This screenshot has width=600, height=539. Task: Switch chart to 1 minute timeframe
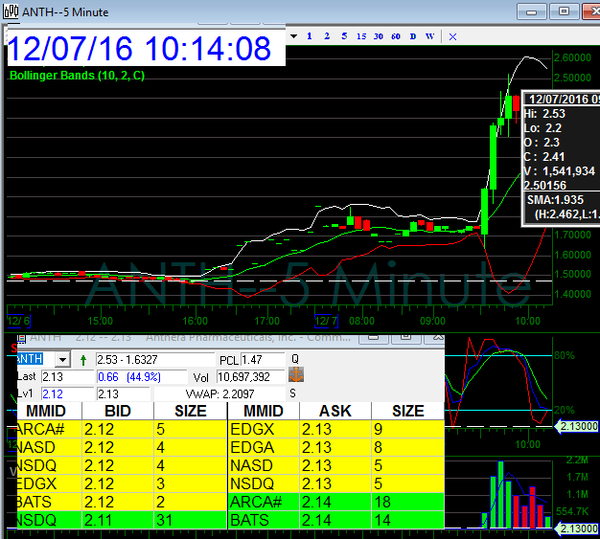coord(310,36)
